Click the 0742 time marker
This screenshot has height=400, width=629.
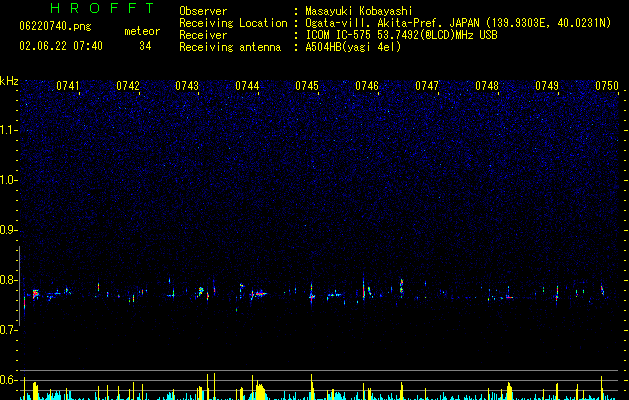(128, 86)
